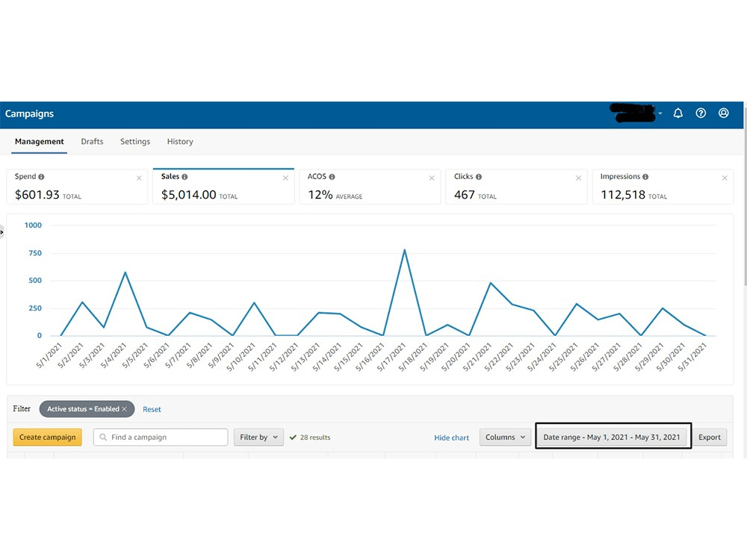Click the 28 results text
747x560 pixels.
tap(315, 437)
